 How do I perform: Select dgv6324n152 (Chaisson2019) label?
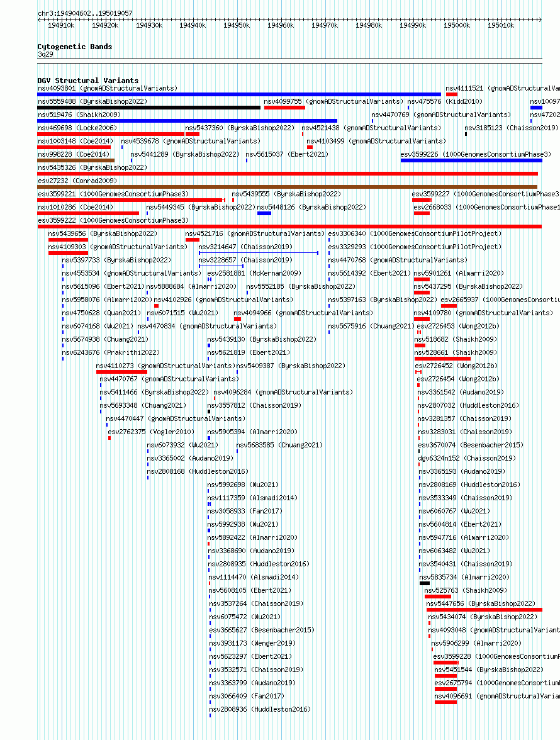tap(467, 458)
